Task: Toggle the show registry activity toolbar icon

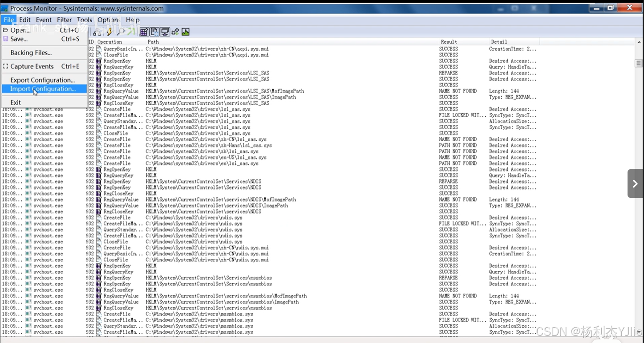Action: tap(144, 32)
